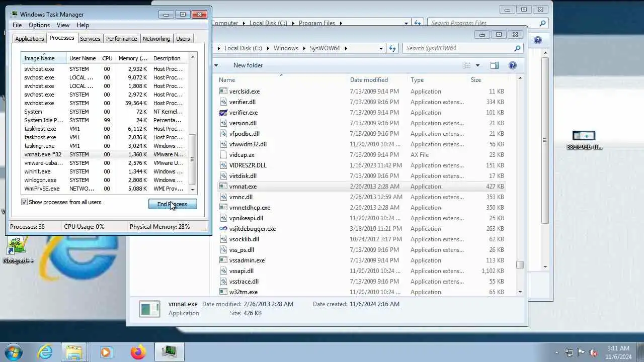Click the VIDRESZR.DLL file icon
Viewport: 644px width, 362px height.
(x=223, y=165)
